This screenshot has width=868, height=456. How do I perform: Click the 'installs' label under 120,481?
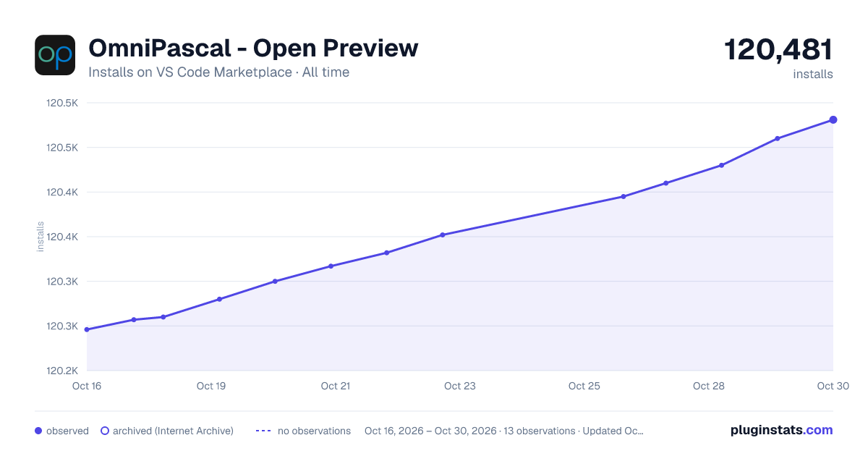[813, 74]
